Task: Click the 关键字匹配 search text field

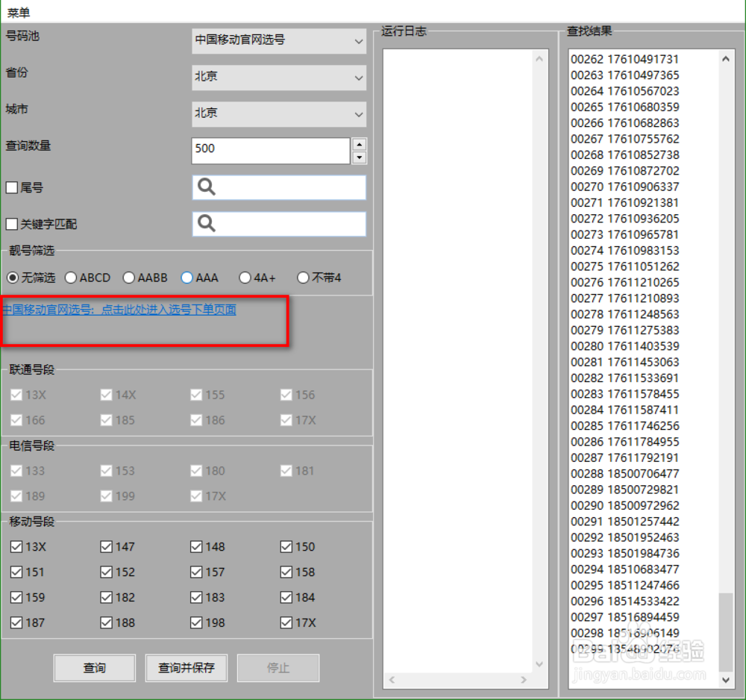Action: 279,224
